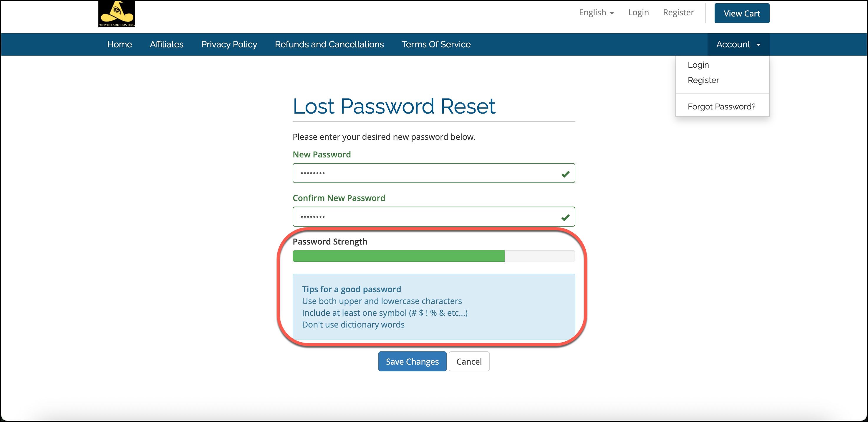Screen dimensions: 868x422
Task: Click the caret arrow next to Account
Action: (758, 45)
